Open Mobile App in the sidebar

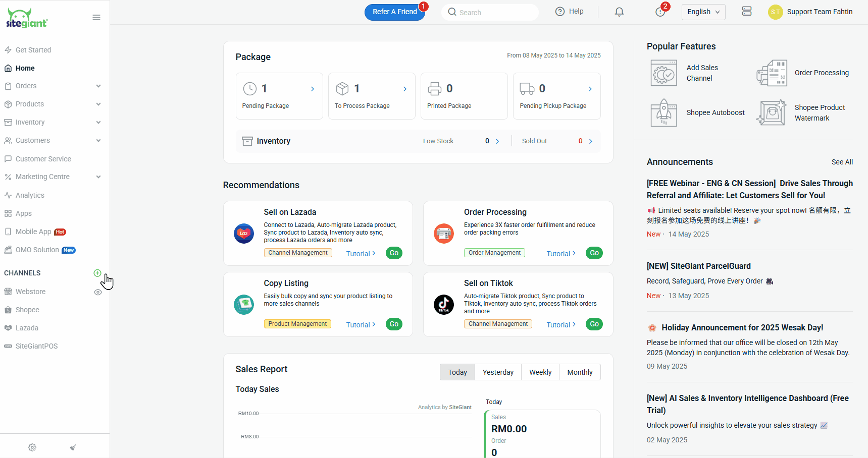pyautogui.click(x=33, y=232)
